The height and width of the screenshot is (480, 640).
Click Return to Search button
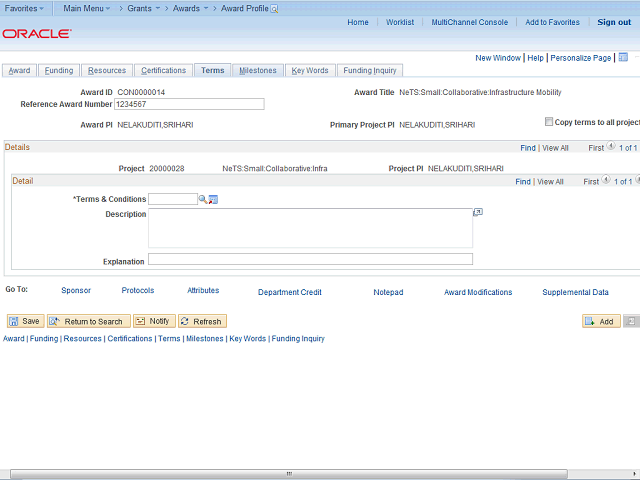pyautogui.click(x=89, y=321)
